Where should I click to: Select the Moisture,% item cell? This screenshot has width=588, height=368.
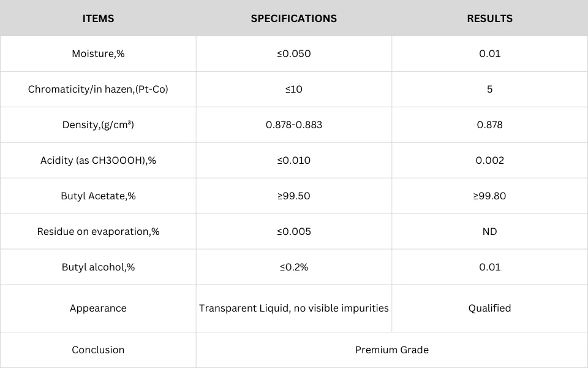coord(98,54)
